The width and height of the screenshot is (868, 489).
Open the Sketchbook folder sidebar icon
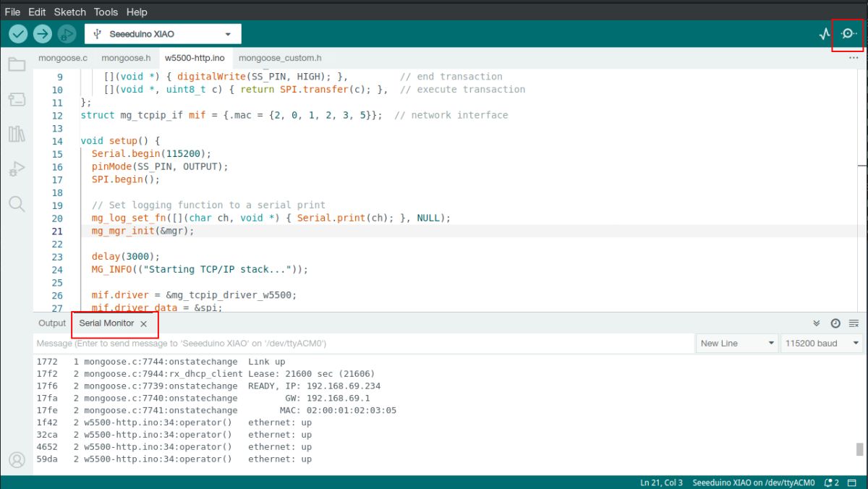coord(17,64)
